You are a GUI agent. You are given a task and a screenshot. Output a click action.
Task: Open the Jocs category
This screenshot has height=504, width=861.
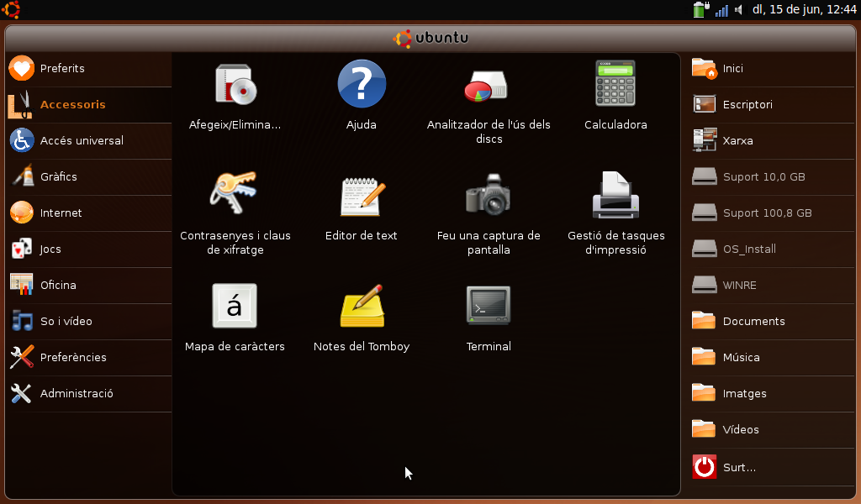(89, 249)
